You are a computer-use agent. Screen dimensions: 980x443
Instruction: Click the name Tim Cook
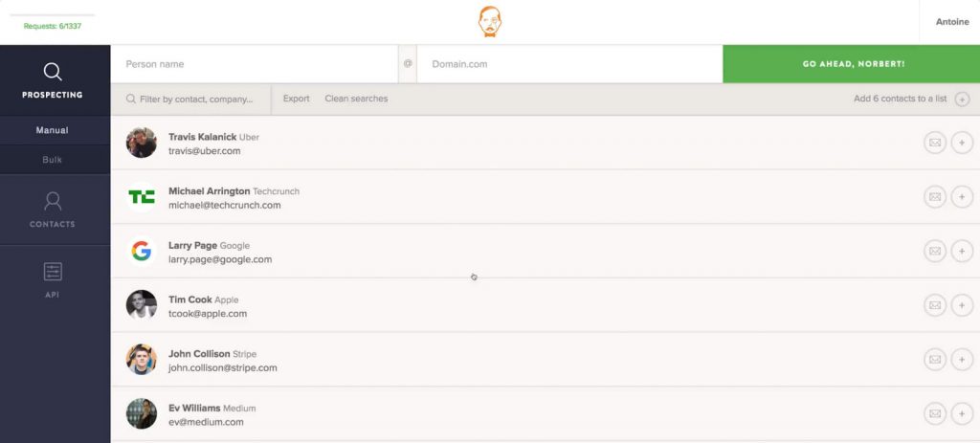190,299
